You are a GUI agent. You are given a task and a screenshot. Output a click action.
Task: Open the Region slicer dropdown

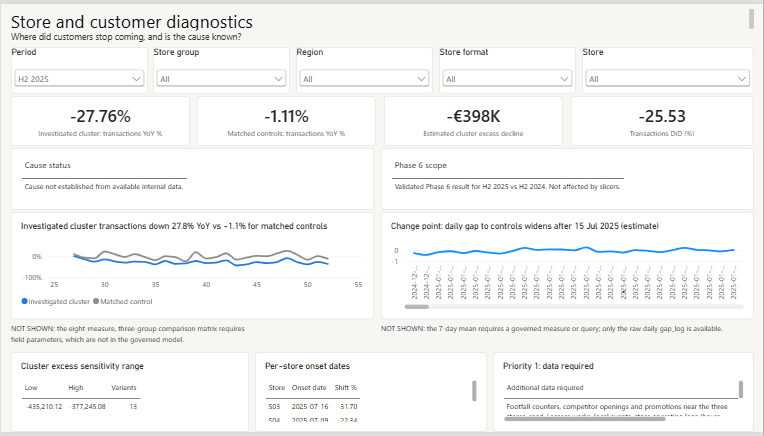(364, 78)
